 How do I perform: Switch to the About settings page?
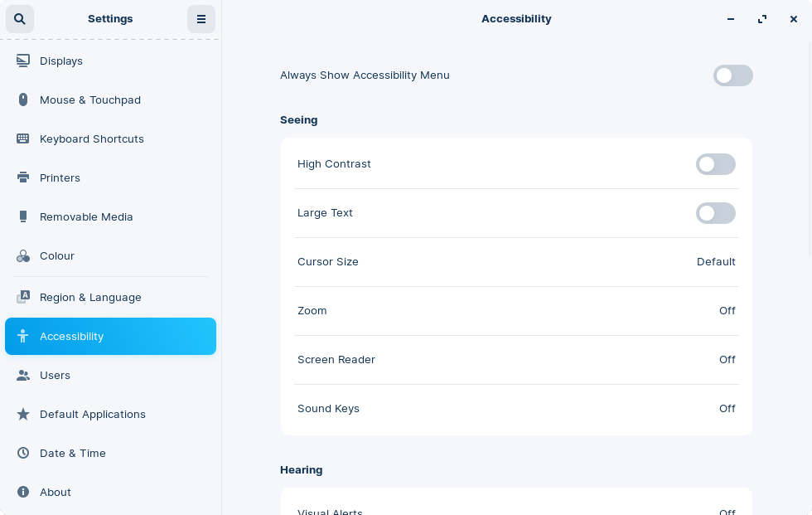56,492
